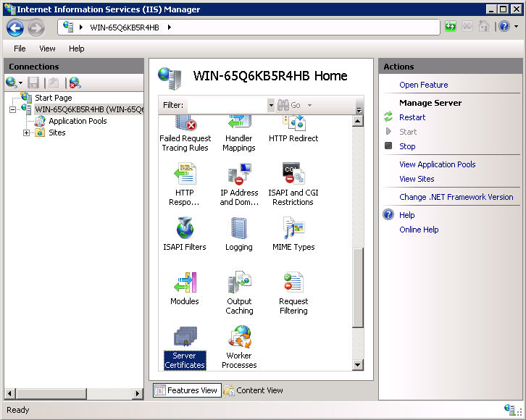Viewport: 526px width, 420px height.
Task: Click the Stop server link
Action: pyautogui.click(x=407, y=146)
